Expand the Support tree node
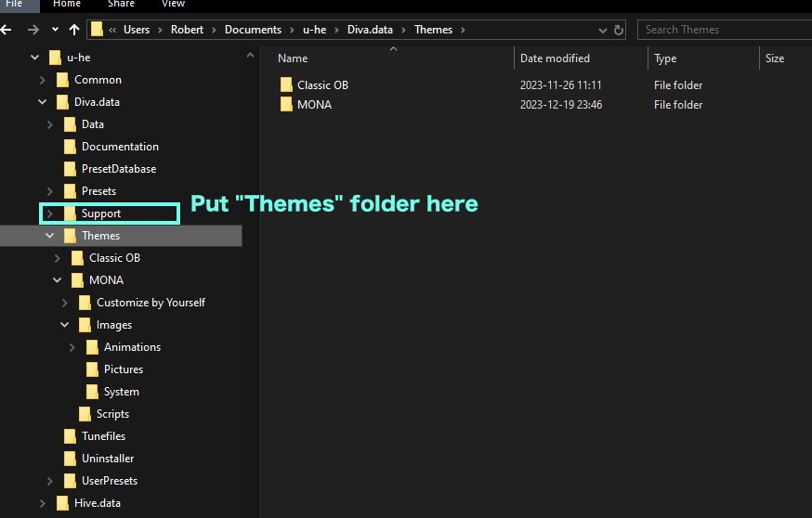 [x=50, y=214]
